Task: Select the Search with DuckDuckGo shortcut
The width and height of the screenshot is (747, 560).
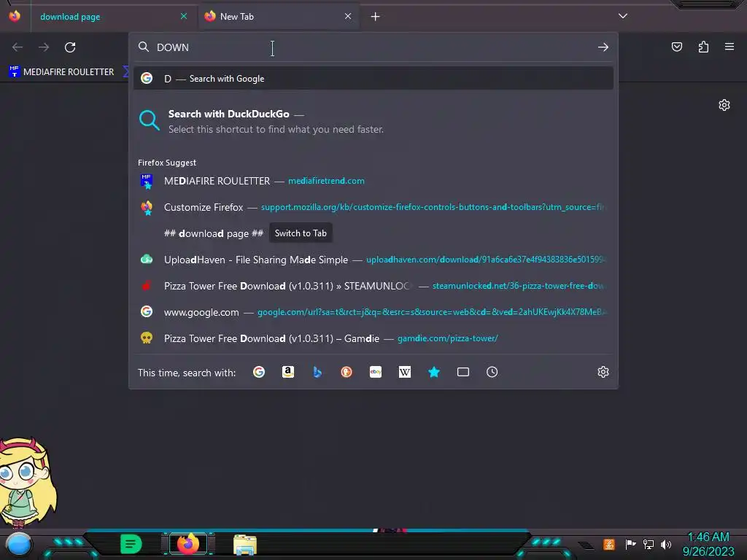Action: pos(373,121)
